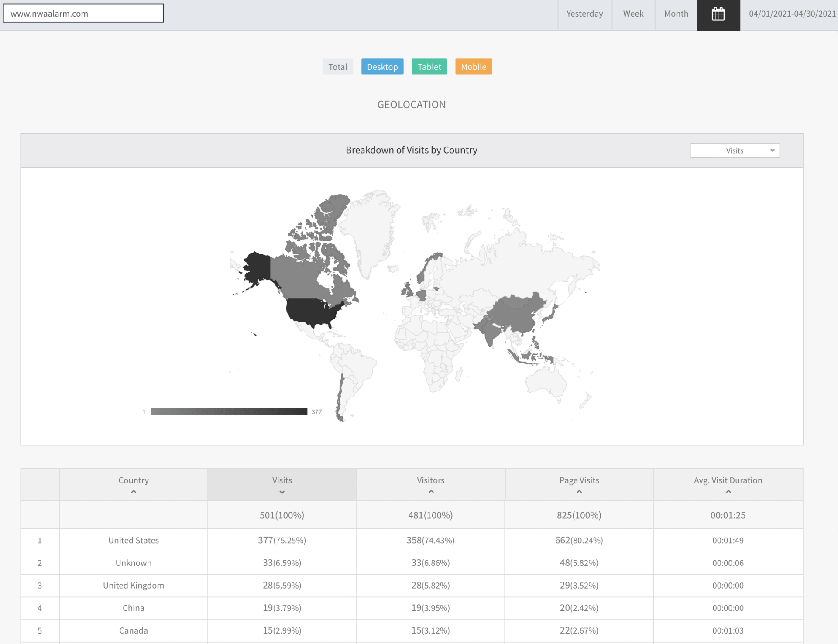
Task: Select the Month range tab
Action: pyautogui.click(x=676, y=14)
